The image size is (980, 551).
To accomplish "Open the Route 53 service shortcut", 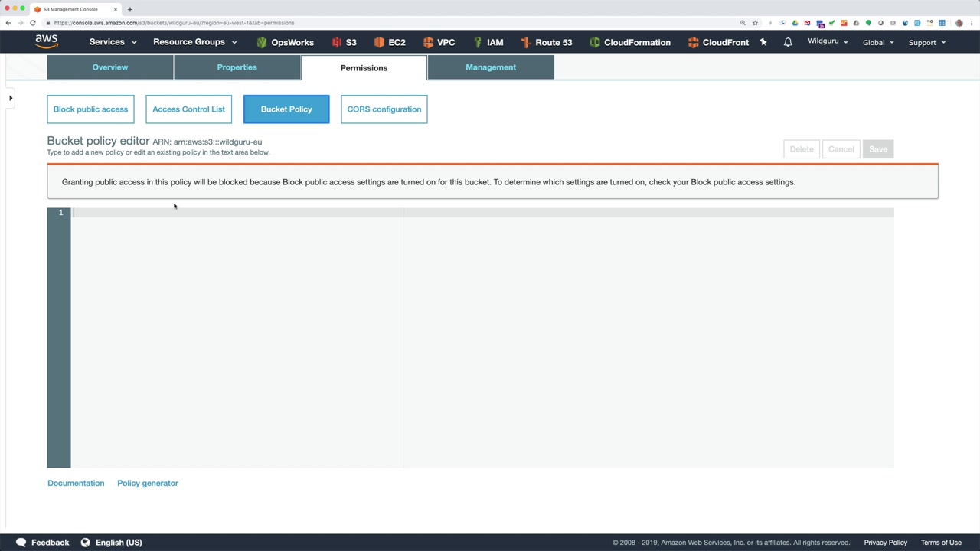I will (546, 42).
